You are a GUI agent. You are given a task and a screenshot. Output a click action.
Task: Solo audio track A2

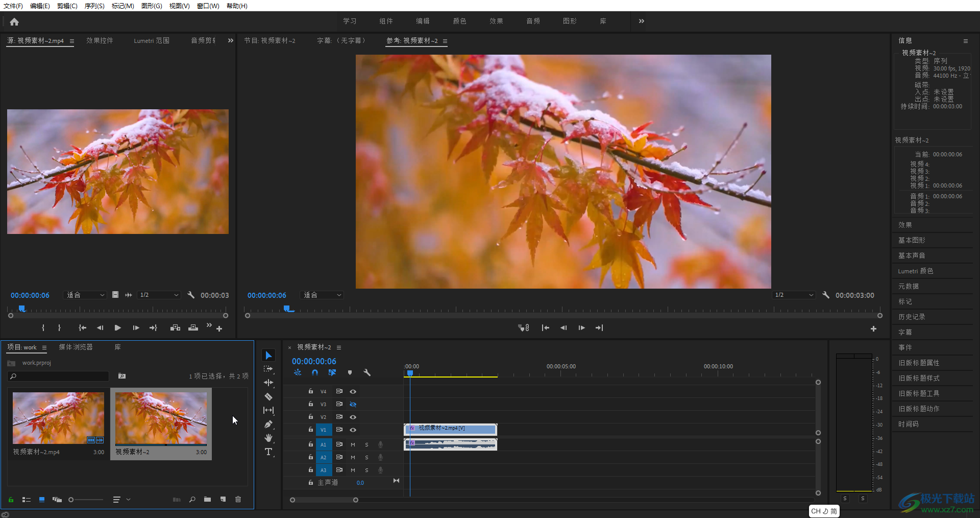click(x=366, y=457)
